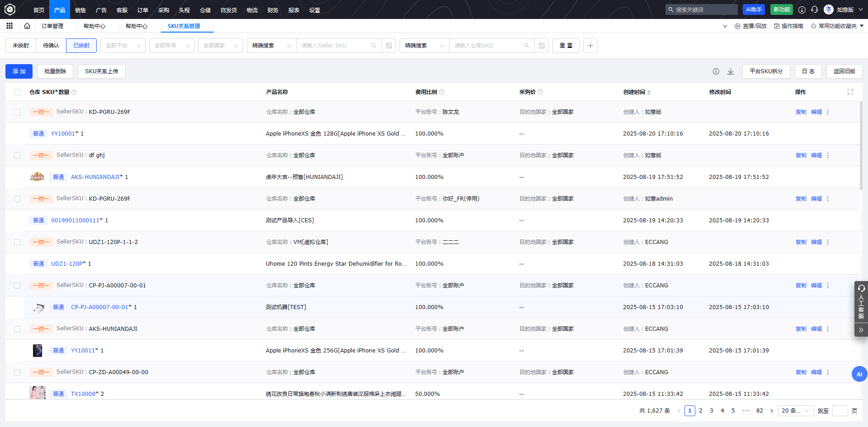Click the home icon in tab bar

pyautogui.click(x=27, y=26)
